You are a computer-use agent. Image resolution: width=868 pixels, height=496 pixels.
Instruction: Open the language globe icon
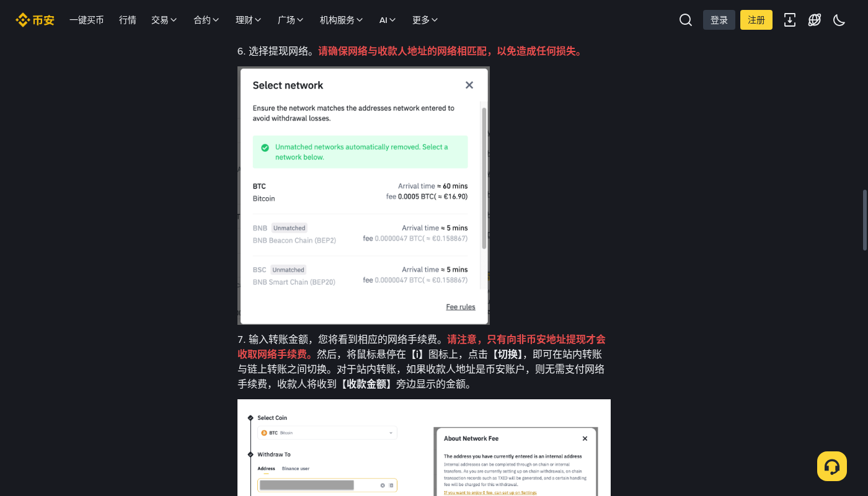coord(815,20)
